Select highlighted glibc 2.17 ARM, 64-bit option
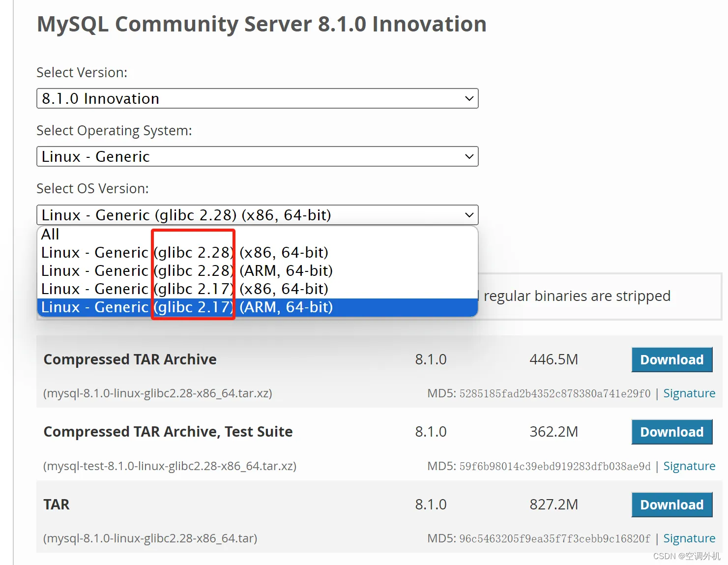This screenshot has height=565, width=728. tap(257, 307)
